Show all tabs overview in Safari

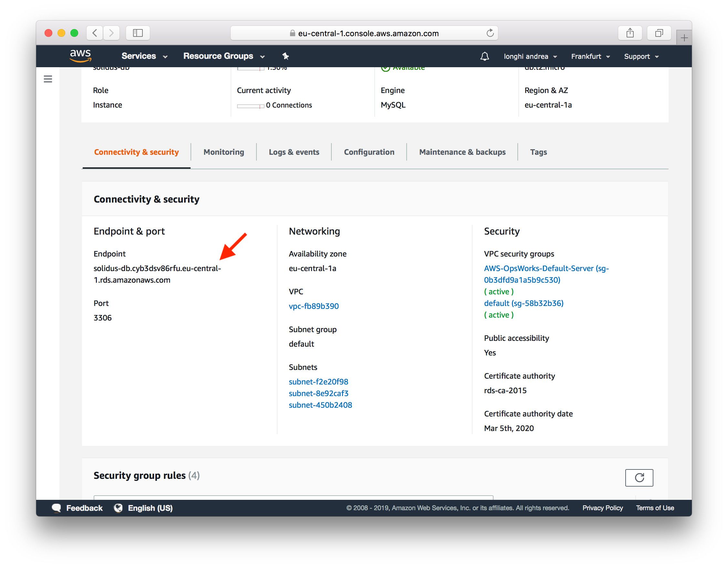[x=659, y=33]
